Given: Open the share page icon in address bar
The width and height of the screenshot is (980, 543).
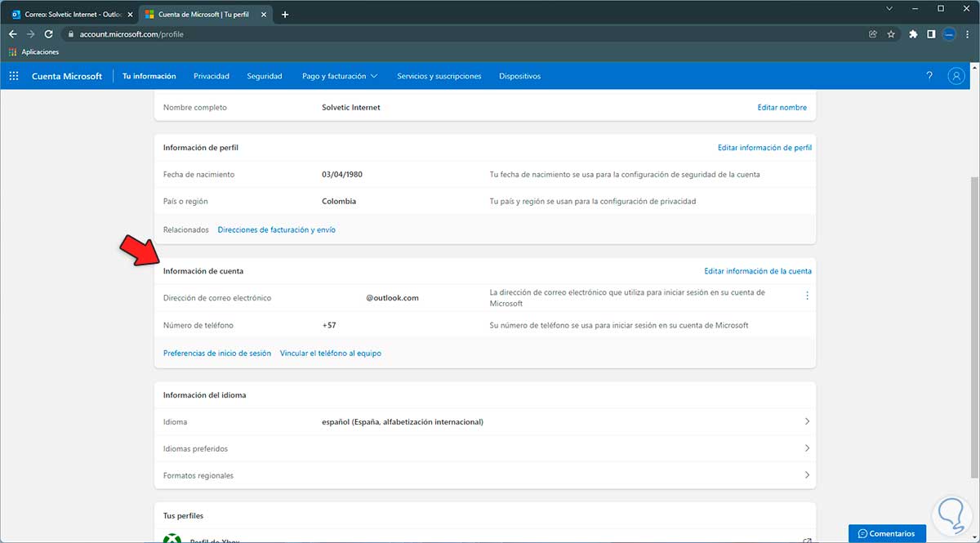Looking at the screenshot, I should (873, 34).
